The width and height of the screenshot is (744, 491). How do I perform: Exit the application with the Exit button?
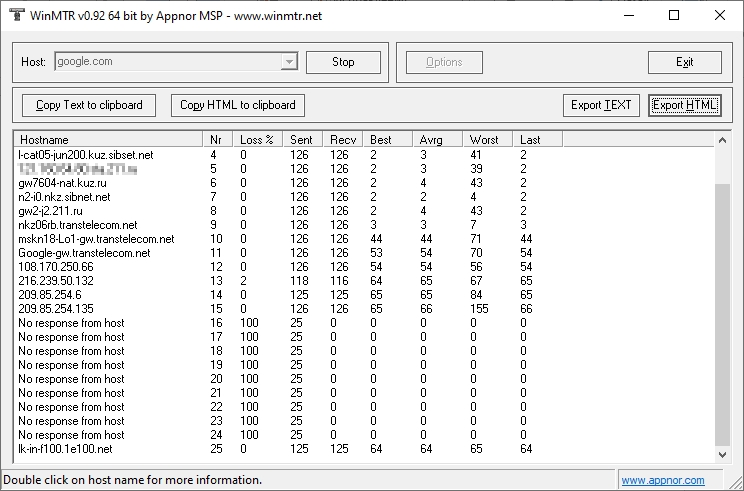coord(685,62)
